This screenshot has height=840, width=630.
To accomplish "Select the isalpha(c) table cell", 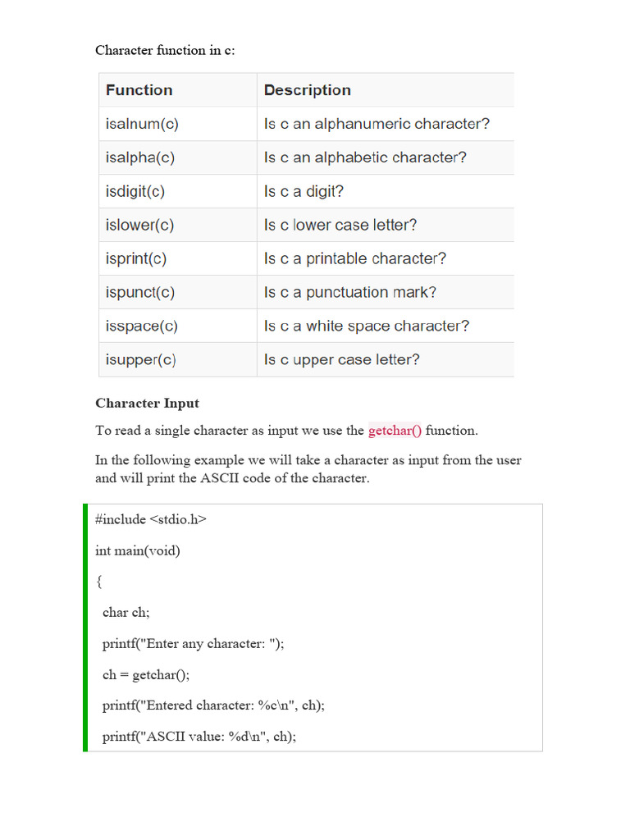I will [140, 157].
